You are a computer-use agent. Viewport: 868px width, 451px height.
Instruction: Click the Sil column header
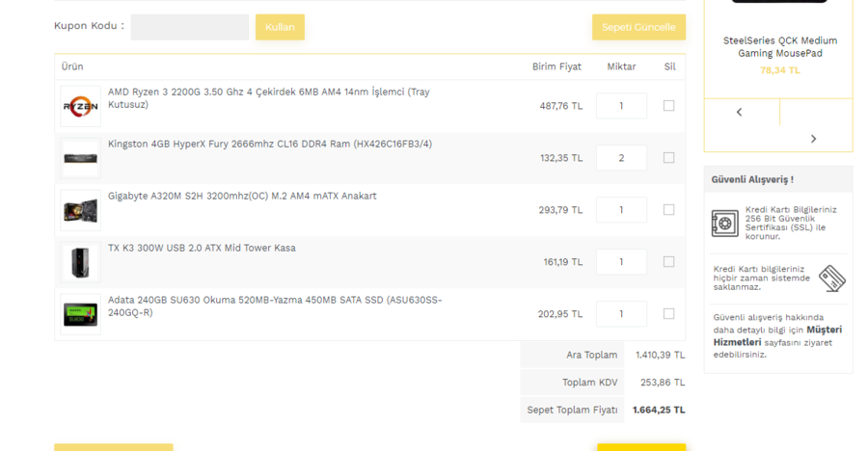[670, 66]
